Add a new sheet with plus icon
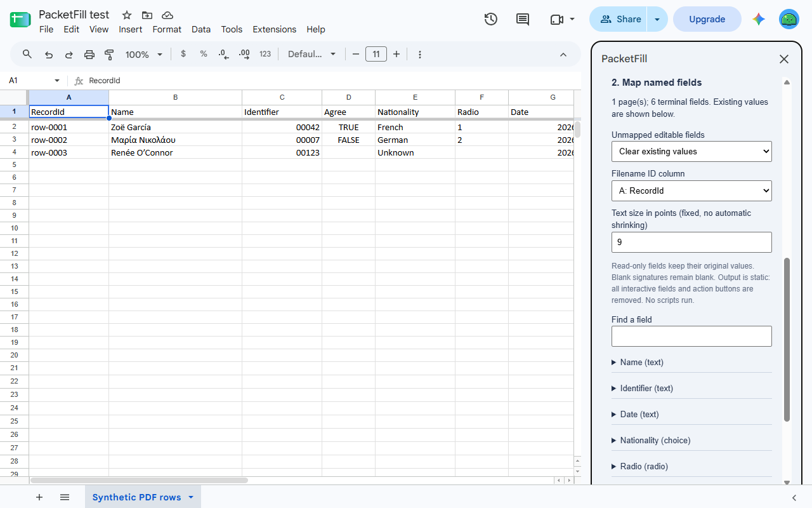Image resolution: width=812 pixels, height=508 pixels. coord(39,497)
